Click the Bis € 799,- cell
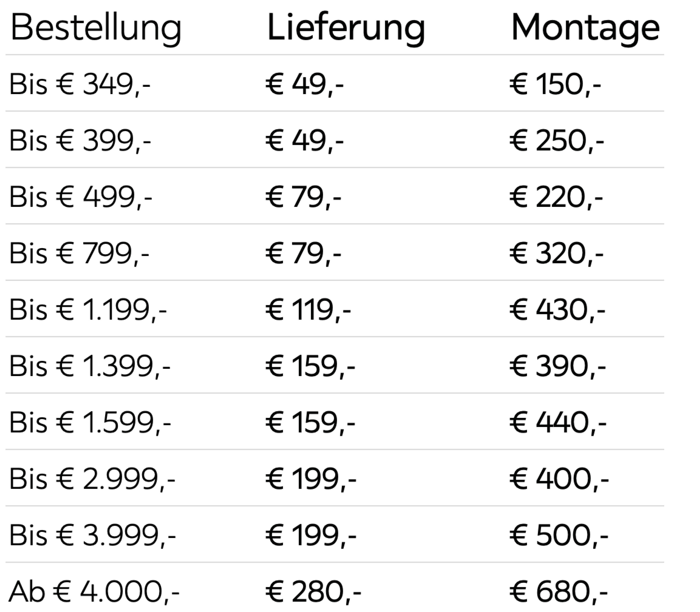The height and width of the screenshot is (612, 700). pyautogui.click(x=79, y=253)
